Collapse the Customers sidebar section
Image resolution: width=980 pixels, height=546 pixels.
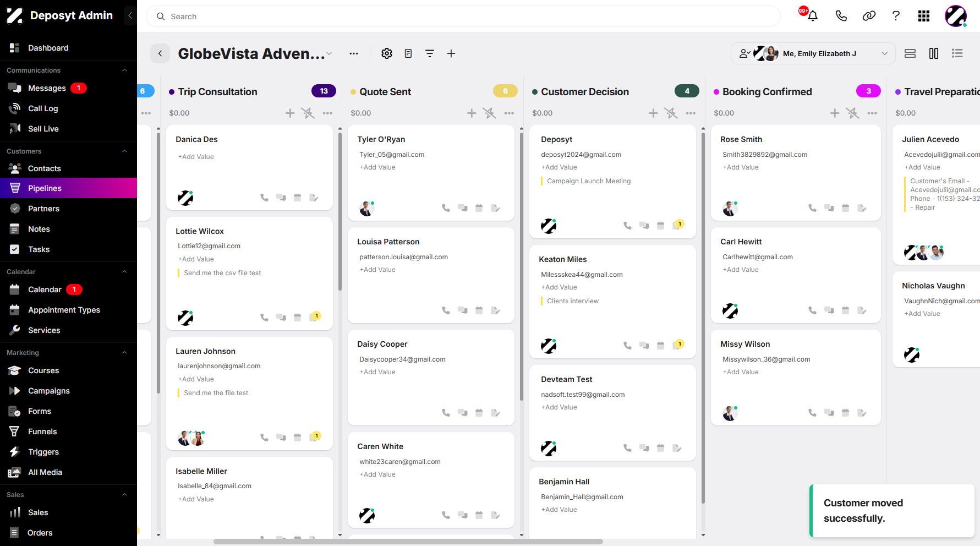(124, 151)
